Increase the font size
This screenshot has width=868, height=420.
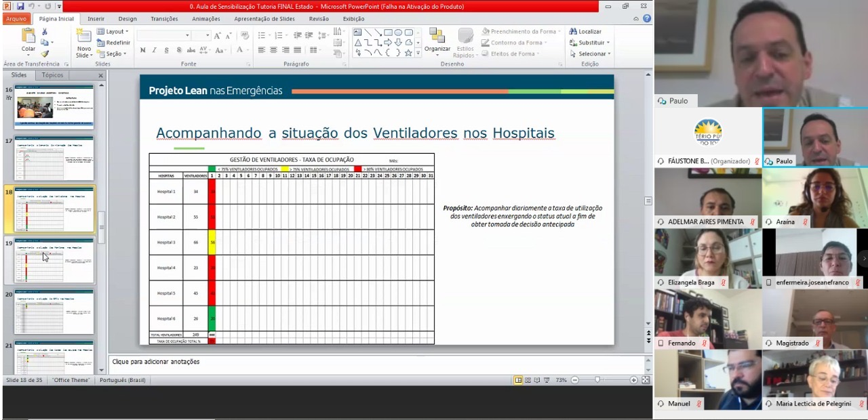tap(218, 35)
